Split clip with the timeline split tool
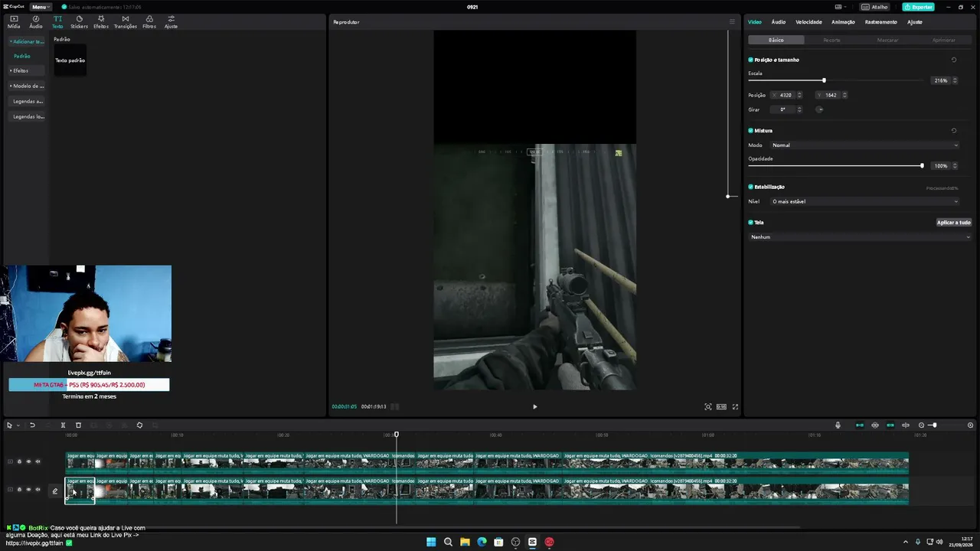The image size is (980, 551). point(63,425)
